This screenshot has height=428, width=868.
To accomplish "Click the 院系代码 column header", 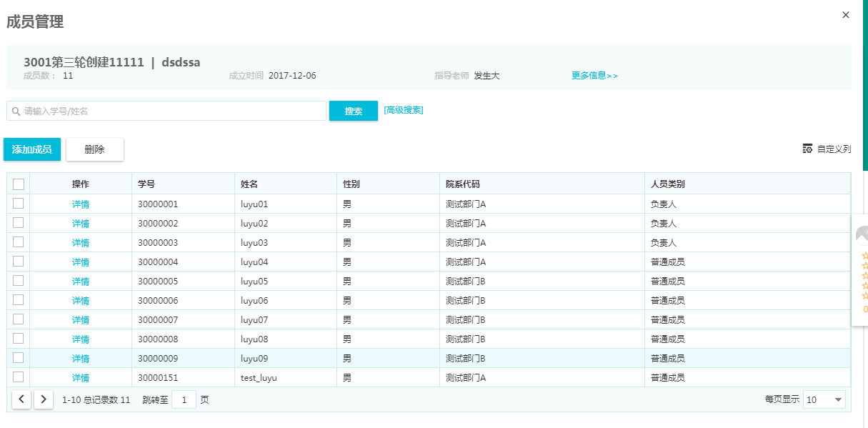I will point(542,184).
